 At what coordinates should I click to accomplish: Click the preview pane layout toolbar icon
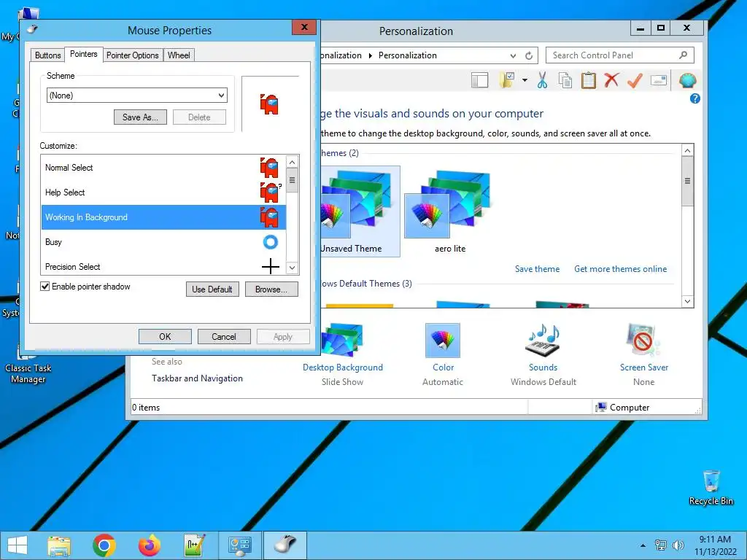[480, 80]
